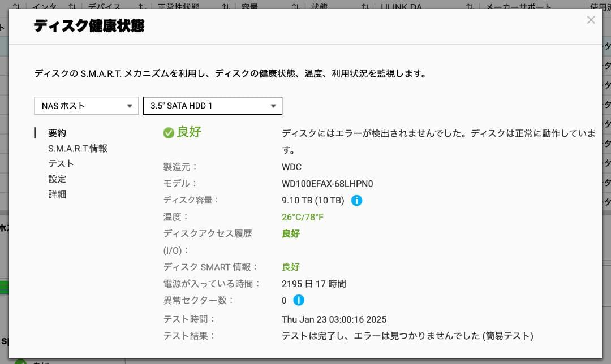Click the sort icon on the 容量 column
611x364 pixels.
coord(225,7)
